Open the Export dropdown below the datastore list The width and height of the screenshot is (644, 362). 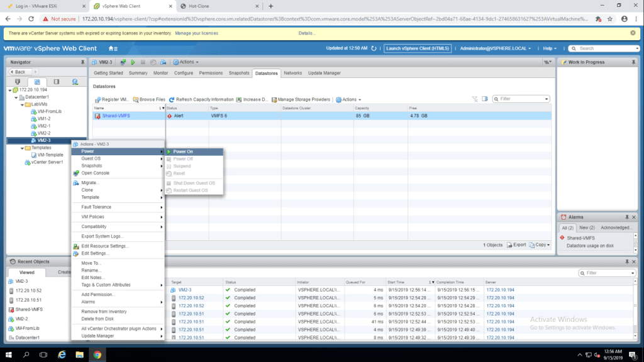tap(516, 244)
